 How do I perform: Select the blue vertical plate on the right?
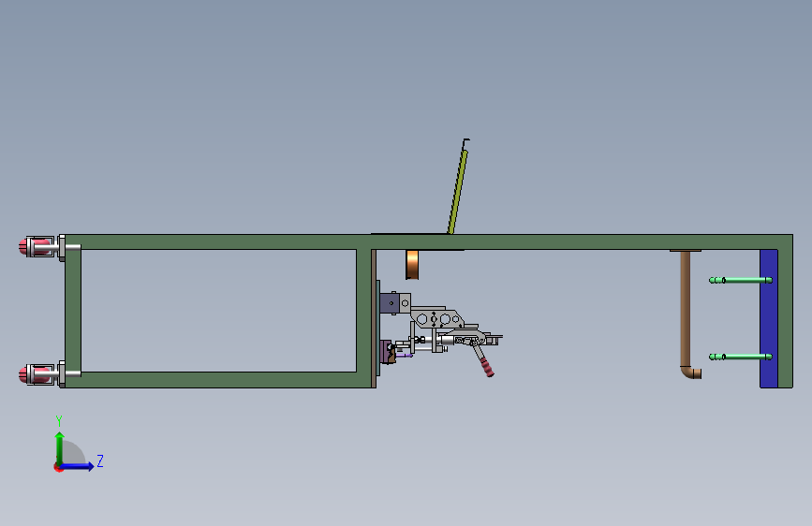pos(769,318)
